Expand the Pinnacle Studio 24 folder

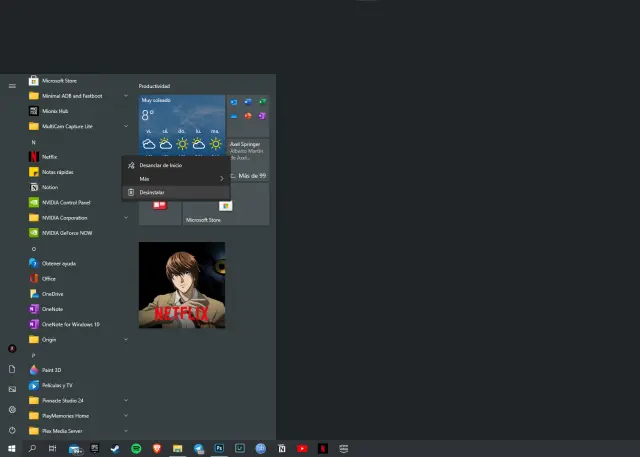point(126,400)
